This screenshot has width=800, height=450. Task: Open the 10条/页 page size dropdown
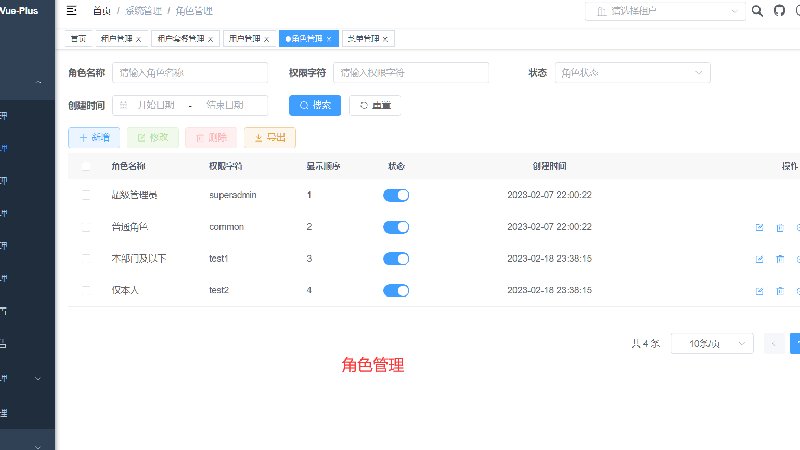coord(712,343)
